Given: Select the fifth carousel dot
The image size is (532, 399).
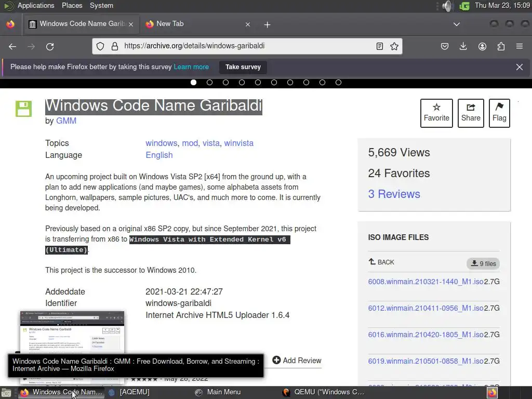Looking at the screenshot, I should click(x=258, y=83).
